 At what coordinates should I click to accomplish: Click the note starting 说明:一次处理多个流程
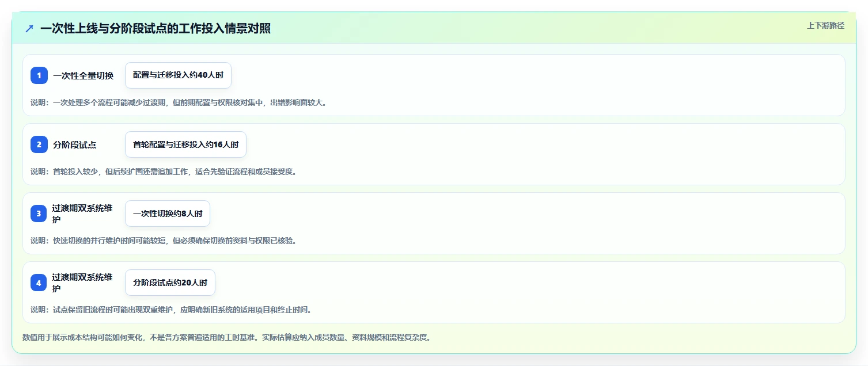(179, 102)
